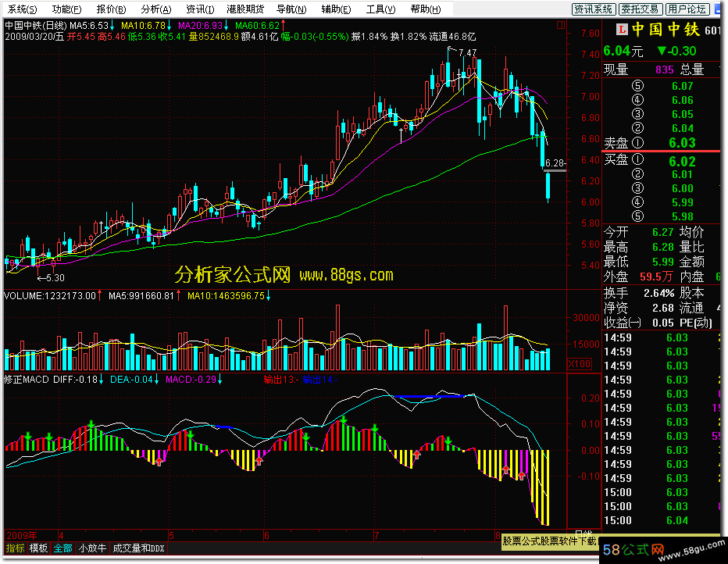
Task: Click the 现量 value 835
Action: point(665,70)
